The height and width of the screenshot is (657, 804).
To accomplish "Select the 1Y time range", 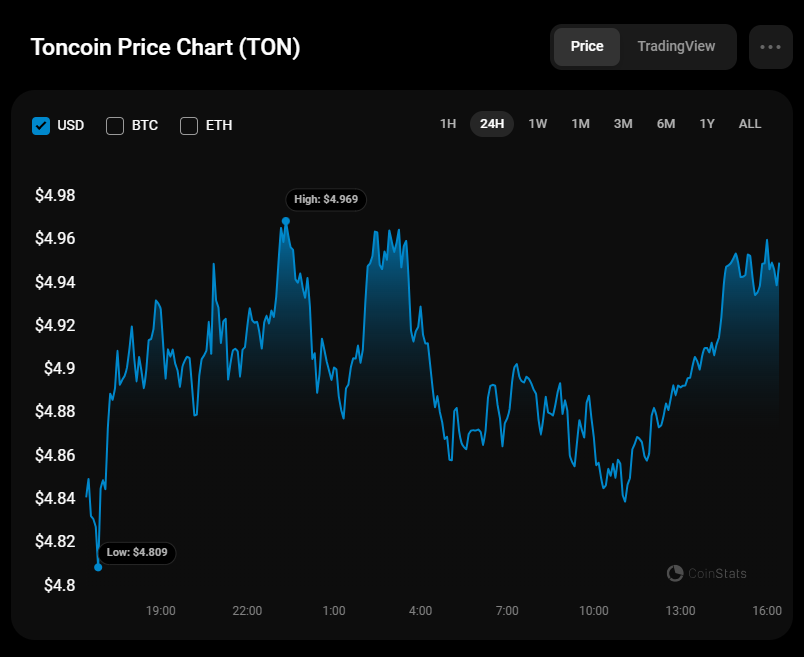I will 707,124.
